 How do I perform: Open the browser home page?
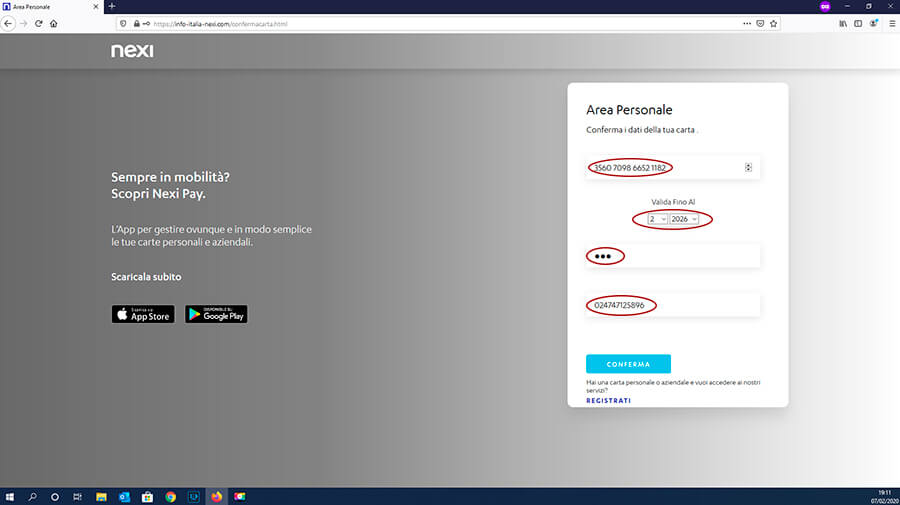(53, 24)
